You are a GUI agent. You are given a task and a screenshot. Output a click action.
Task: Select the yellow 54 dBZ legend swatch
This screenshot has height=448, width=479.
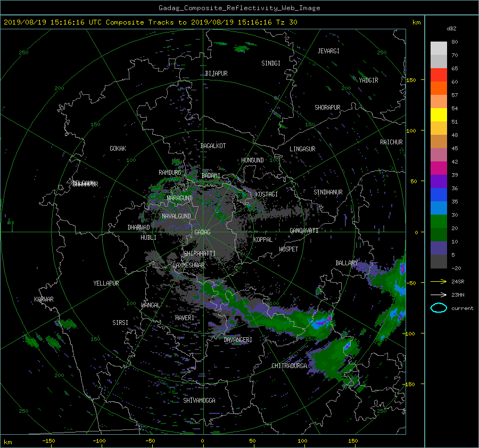[x=439, y=115]
